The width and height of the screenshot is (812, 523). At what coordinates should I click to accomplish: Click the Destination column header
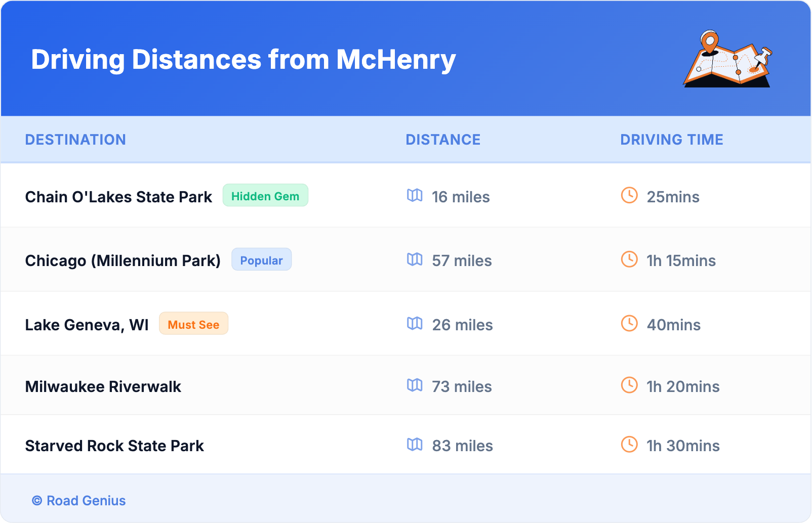click(75, 140)
